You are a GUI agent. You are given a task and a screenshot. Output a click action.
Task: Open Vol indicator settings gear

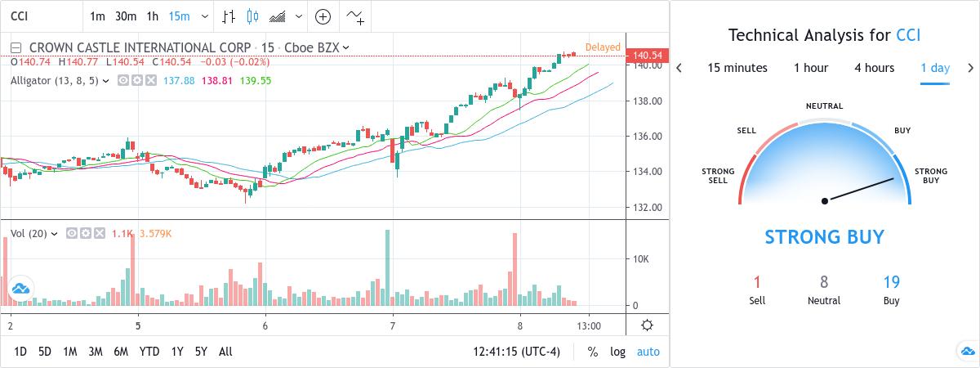[x=86, y=233]
